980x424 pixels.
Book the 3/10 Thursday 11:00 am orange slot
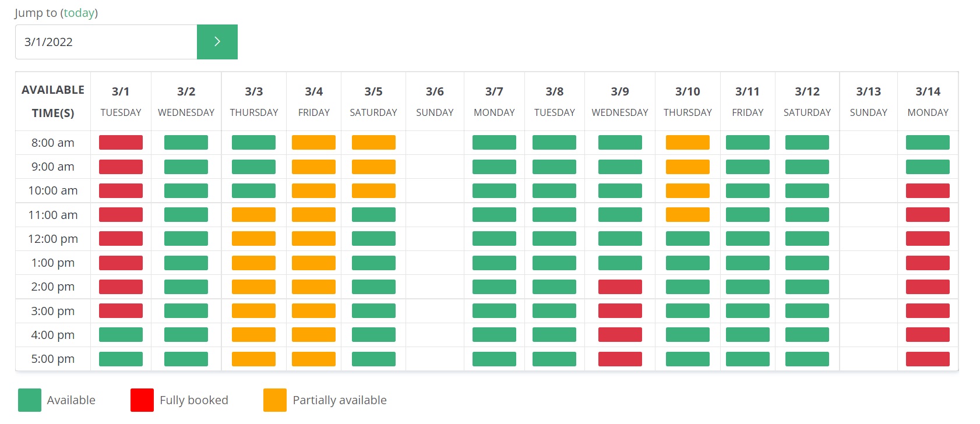click(688, 215)
